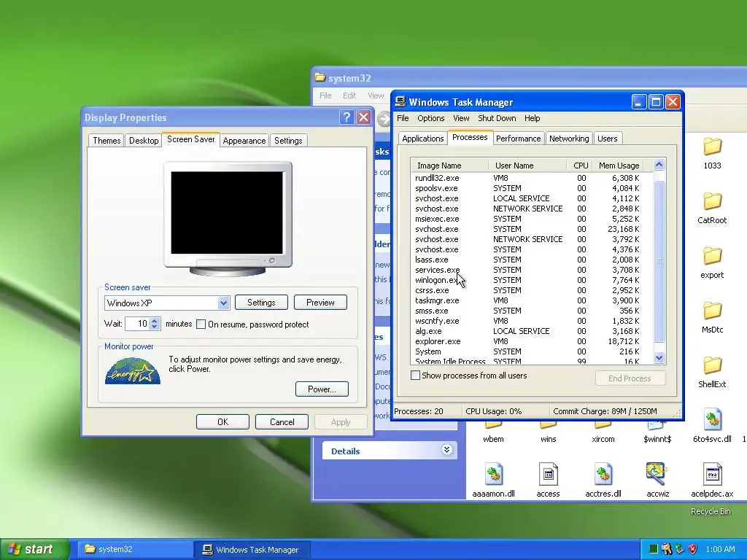747x560 pixels.
Task: Select the acelpdec.ax file icon
Action: [712, 474]
